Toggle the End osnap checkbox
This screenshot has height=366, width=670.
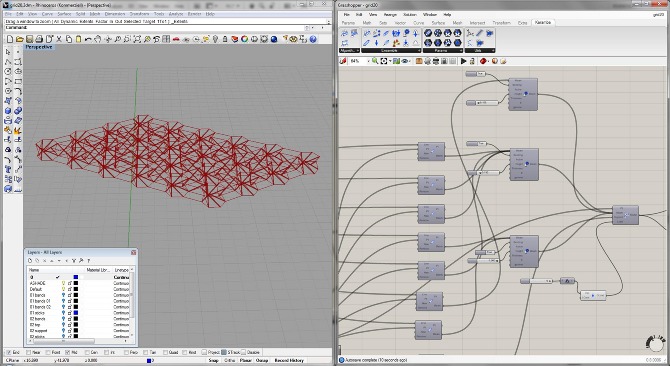[8, 352]
